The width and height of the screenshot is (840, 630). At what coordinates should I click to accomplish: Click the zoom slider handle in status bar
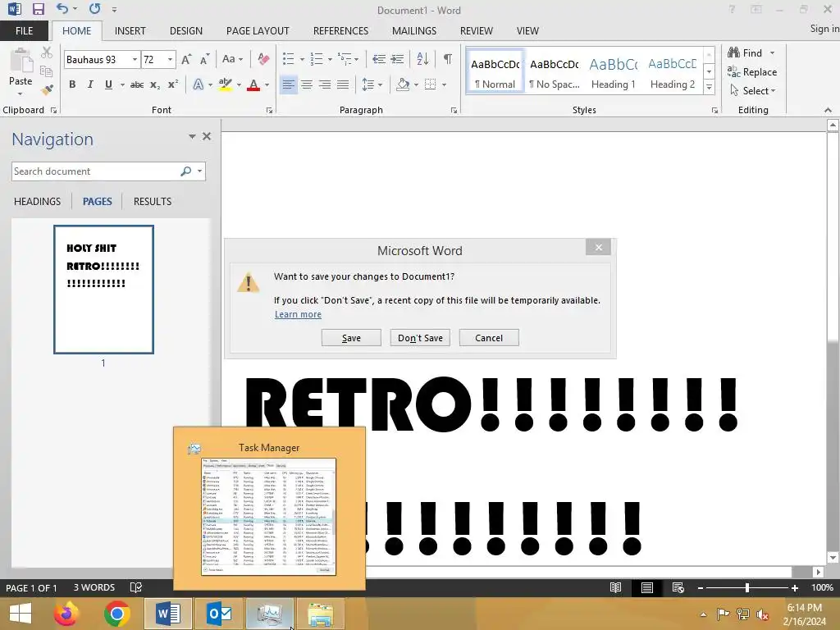pos(747,587)
